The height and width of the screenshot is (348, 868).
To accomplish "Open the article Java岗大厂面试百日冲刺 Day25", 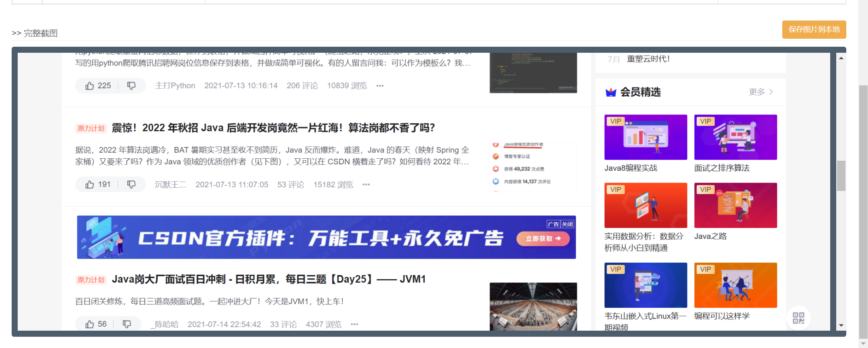I will [269, 279].
